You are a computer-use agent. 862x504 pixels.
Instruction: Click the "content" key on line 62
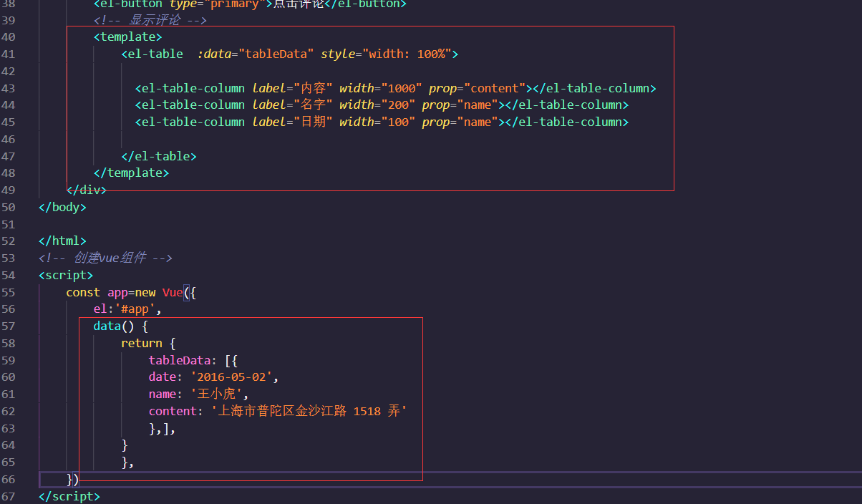pos(173,411)
